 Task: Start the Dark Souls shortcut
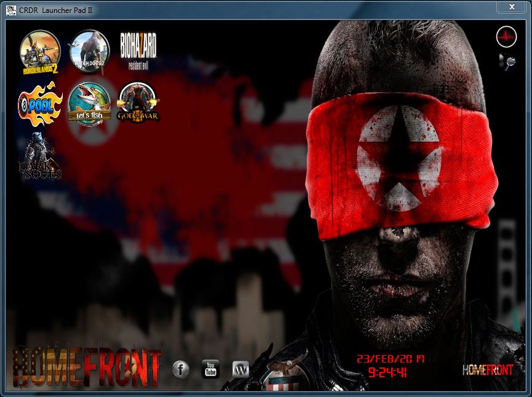pos(40,156)
